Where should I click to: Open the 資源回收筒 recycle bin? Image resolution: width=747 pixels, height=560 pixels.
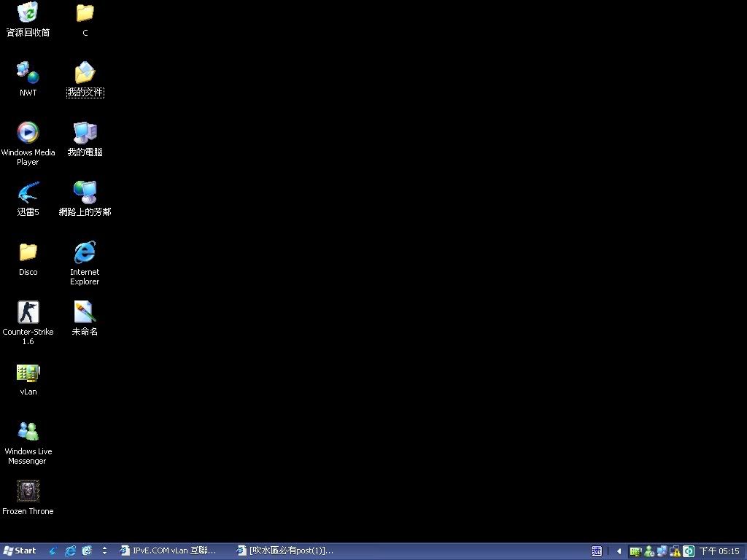pos(28,13)
